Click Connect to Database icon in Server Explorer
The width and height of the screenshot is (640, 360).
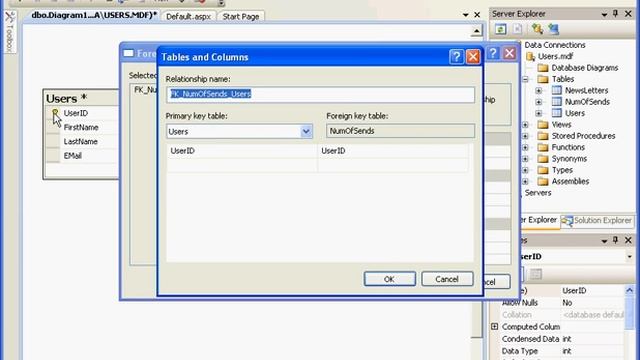537,29
